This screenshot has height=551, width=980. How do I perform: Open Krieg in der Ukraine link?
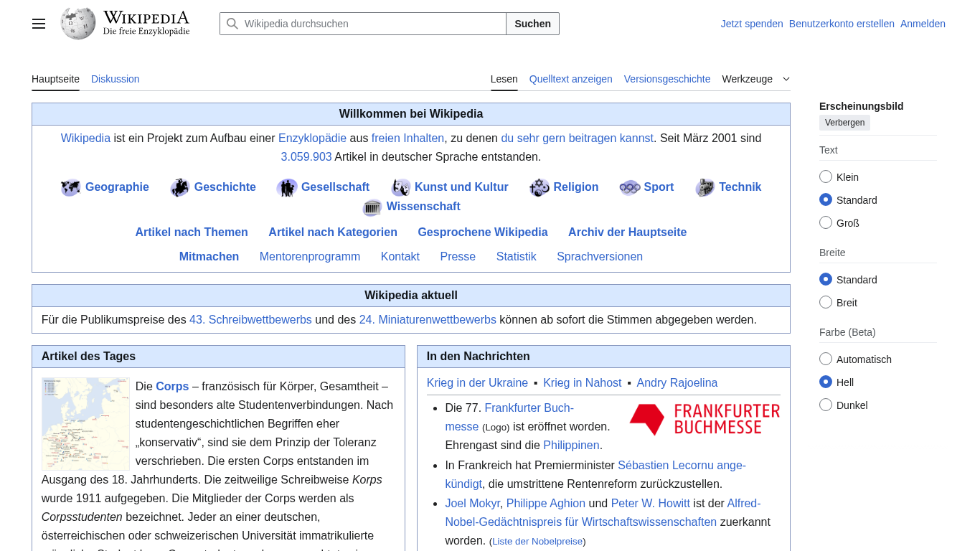[477, 382]
